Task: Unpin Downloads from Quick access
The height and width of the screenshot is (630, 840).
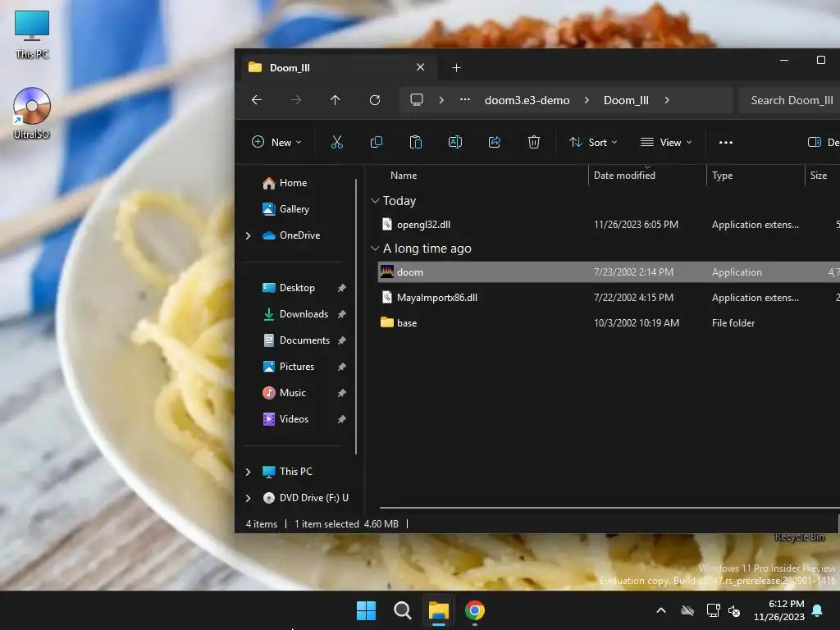Action: coord(342,314)
